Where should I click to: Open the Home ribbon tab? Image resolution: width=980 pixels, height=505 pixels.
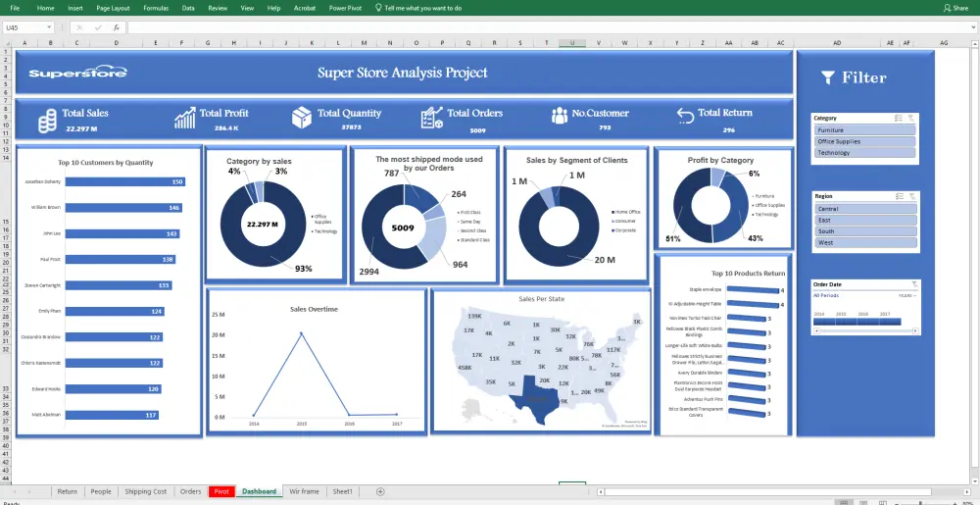[46, 8]
